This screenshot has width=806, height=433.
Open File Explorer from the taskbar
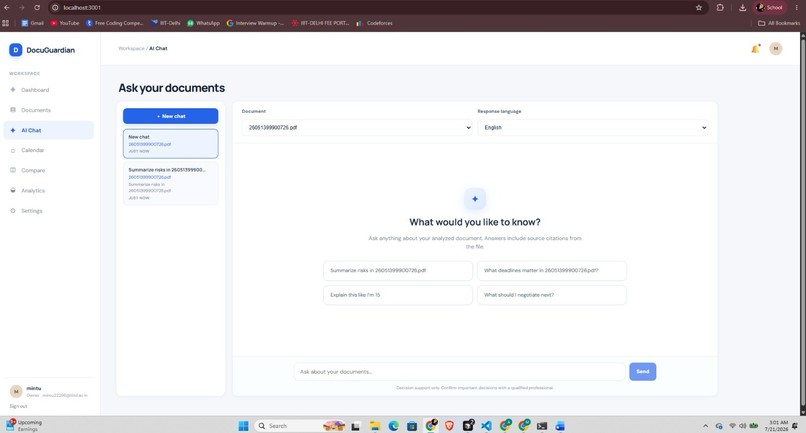pyautogui.click(x=375, y=426)
